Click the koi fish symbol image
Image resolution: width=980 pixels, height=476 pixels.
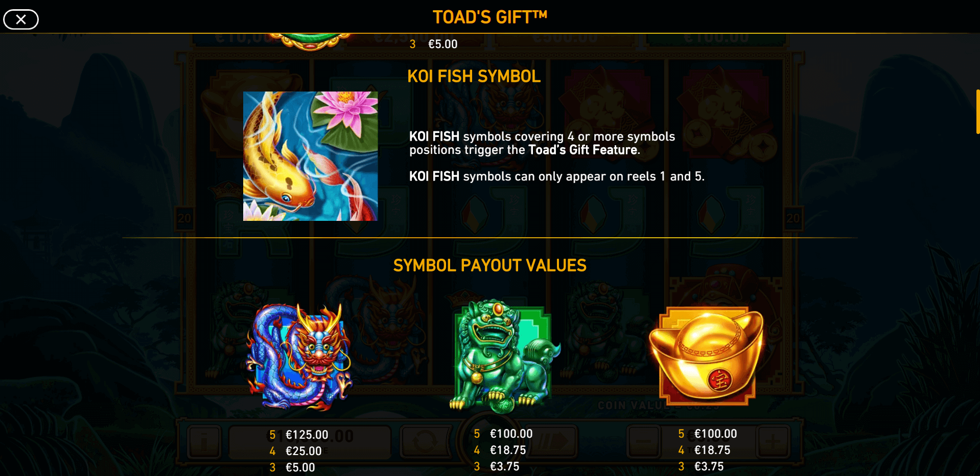pos(310,156)
